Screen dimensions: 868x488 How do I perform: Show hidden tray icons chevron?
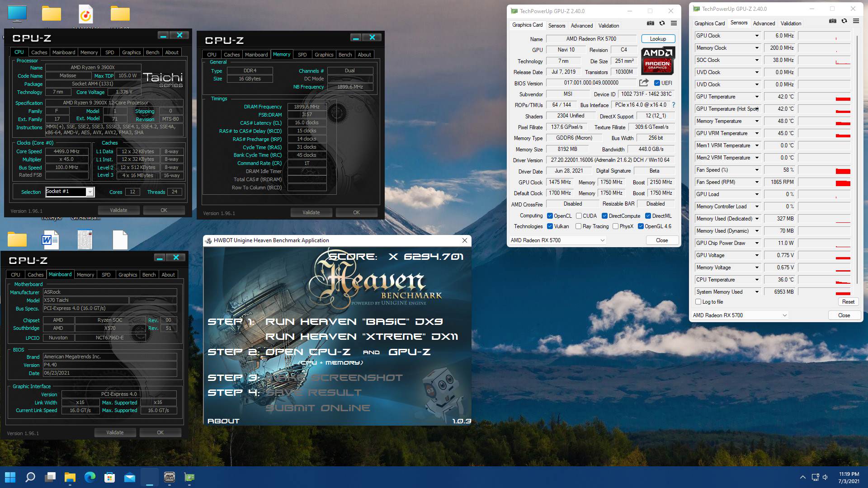pyautogui.click(x=803, y=477)
